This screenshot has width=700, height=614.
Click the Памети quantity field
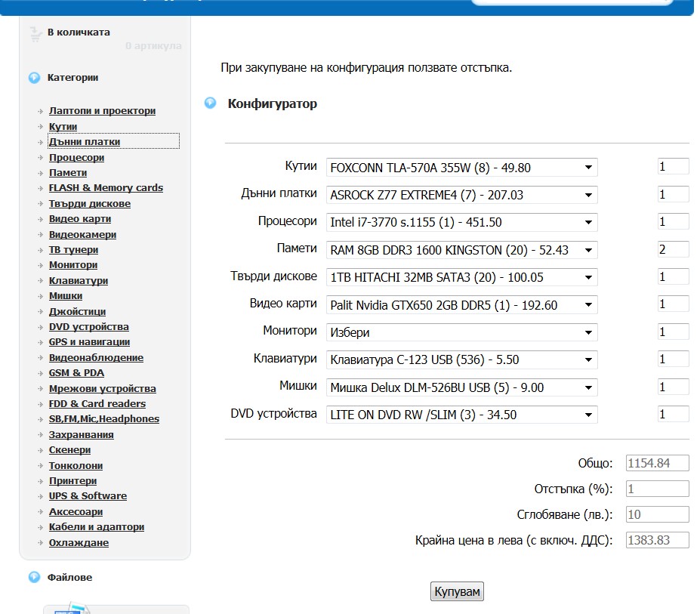[x=673, y=249]
